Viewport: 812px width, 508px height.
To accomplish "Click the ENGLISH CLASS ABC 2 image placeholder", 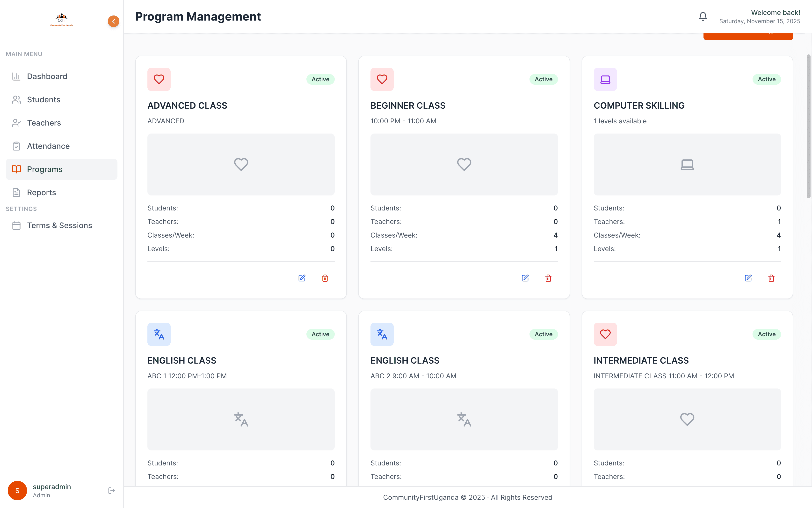I will pos(464,419).
